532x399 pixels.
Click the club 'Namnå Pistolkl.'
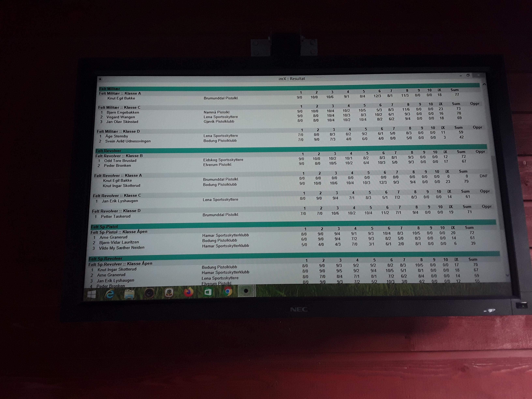tap(217, 112)
